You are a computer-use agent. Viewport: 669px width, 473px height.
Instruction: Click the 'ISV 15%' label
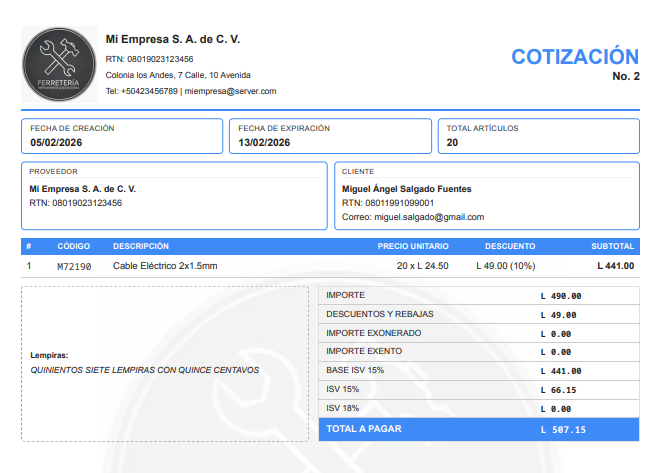coord(343,389)
